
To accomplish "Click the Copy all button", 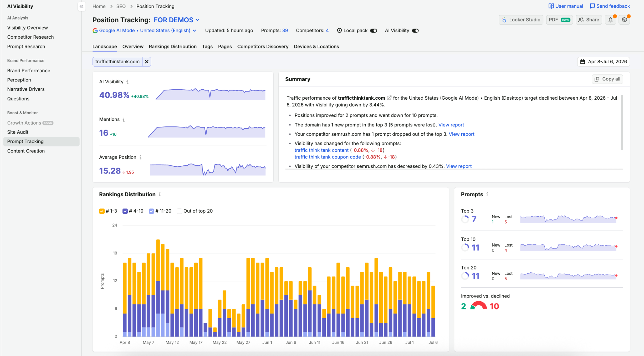I will point(607,79).
